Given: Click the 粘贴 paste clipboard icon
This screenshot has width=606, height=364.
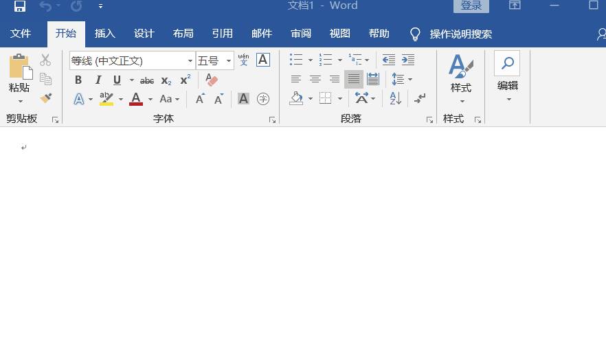Looking at the screenshot, I should (x=21, y=67).
